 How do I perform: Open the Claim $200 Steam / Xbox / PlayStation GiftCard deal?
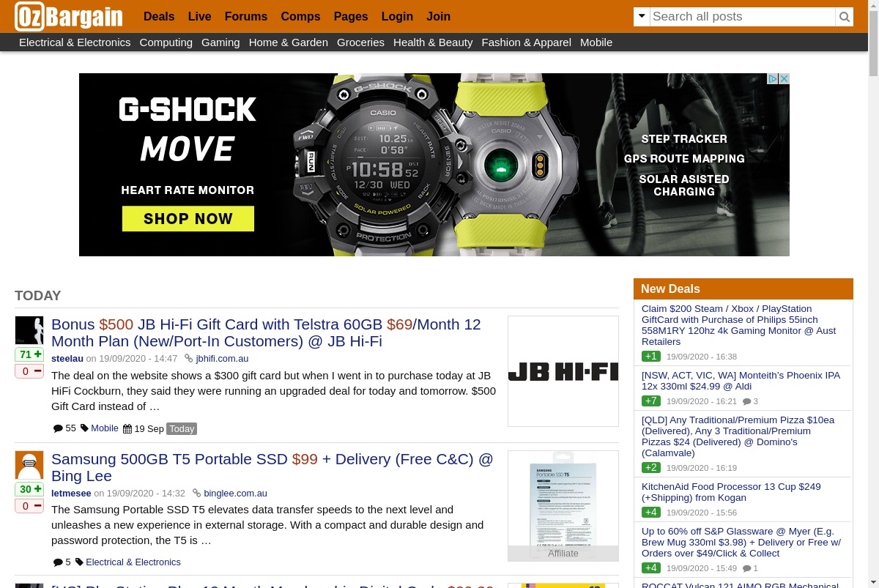[x=739, y=325]
